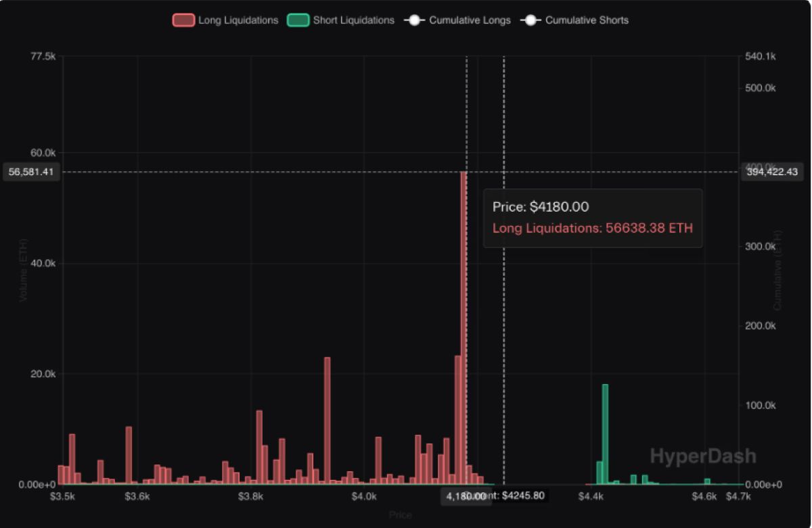Screen dimensions: 812x528
Task: Click the 56,581.41 left axis value label
Action: (31, 172)
